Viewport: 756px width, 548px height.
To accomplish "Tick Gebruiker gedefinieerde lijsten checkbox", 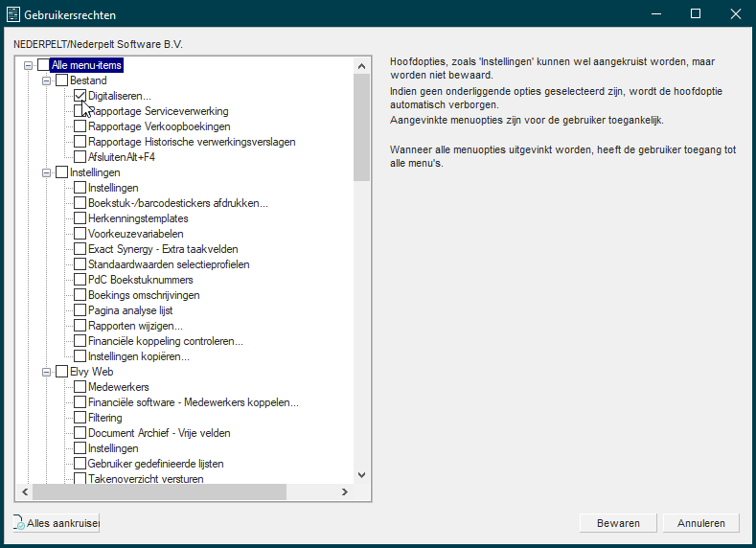I will (x=80, y=464).
